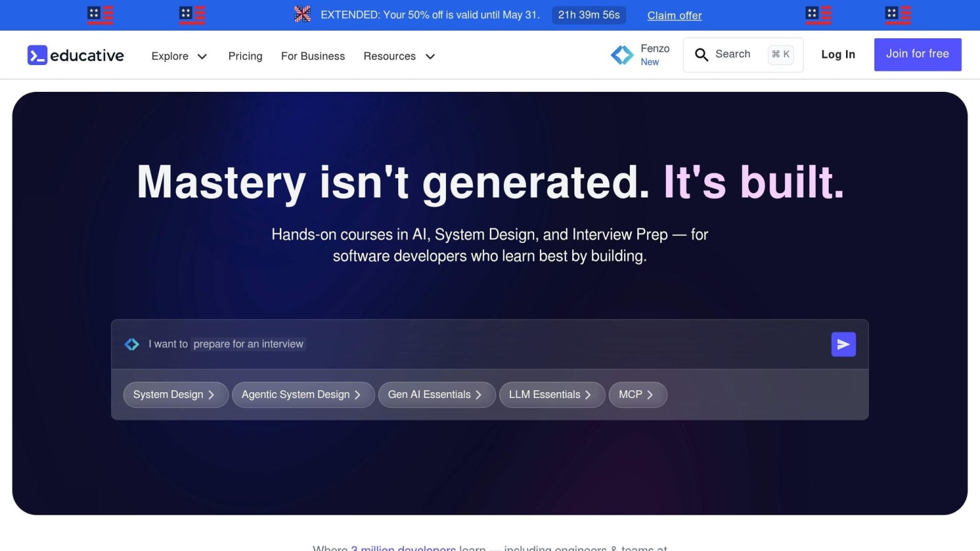Open the Fenzo diamond icon
The image size is (980, 551).
click(622, 55)
